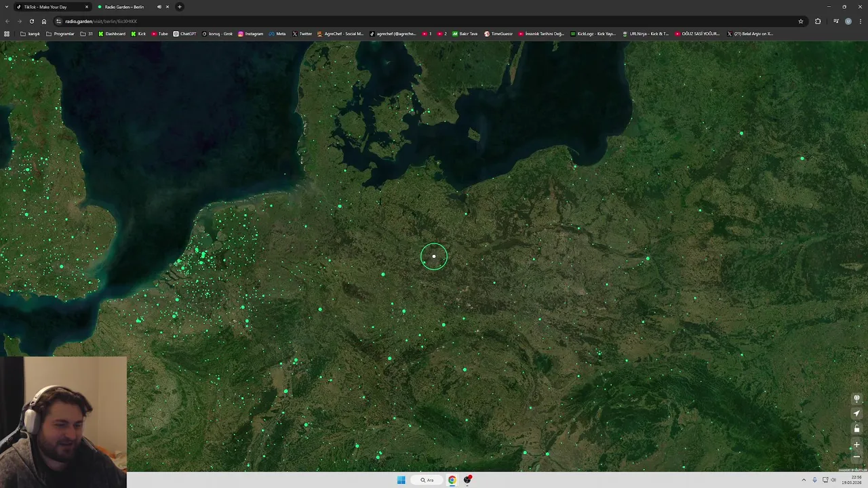Open the Instagram bookmark
868x488 pixels.
(x=250, y=34)
